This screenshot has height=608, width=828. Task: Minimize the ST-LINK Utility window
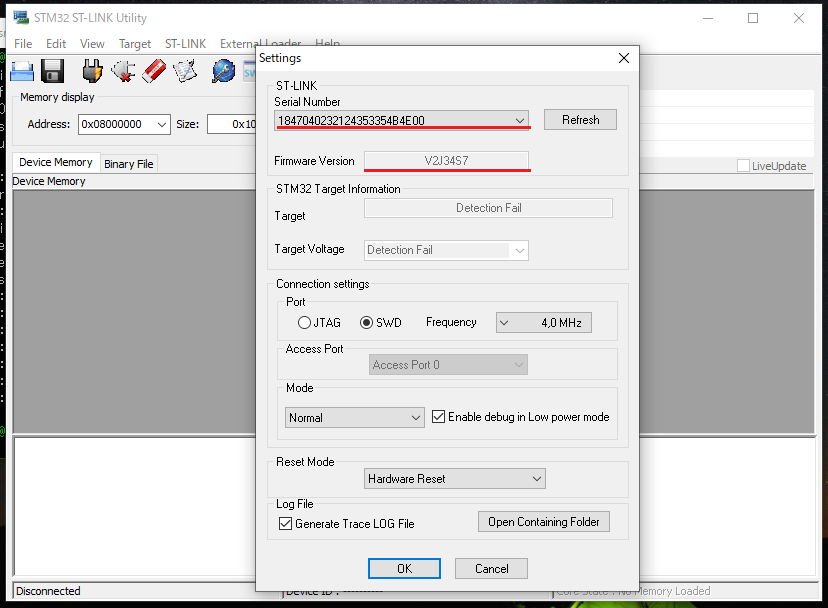click(x=708, y=18)
